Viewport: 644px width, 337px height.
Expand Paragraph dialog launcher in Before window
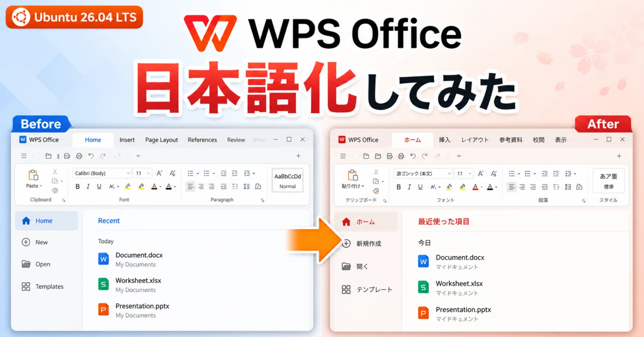[x=263, y=200]
